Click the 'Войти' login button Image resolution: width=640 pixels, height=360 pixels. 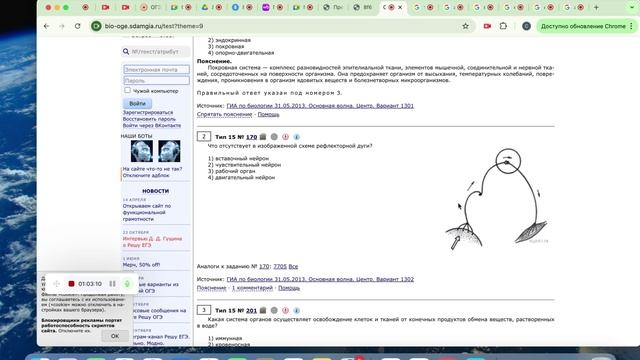[137, 103]
